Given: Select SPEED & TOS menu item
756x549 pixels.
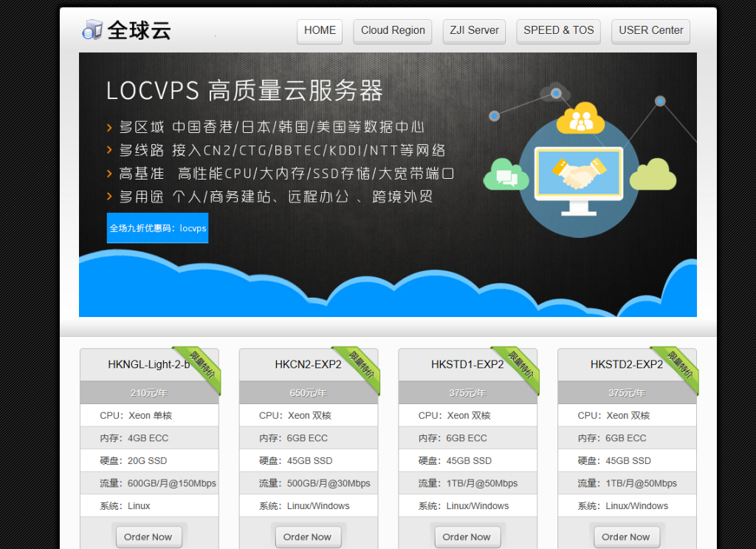Looking at the screenshot, I should (558, 31).
